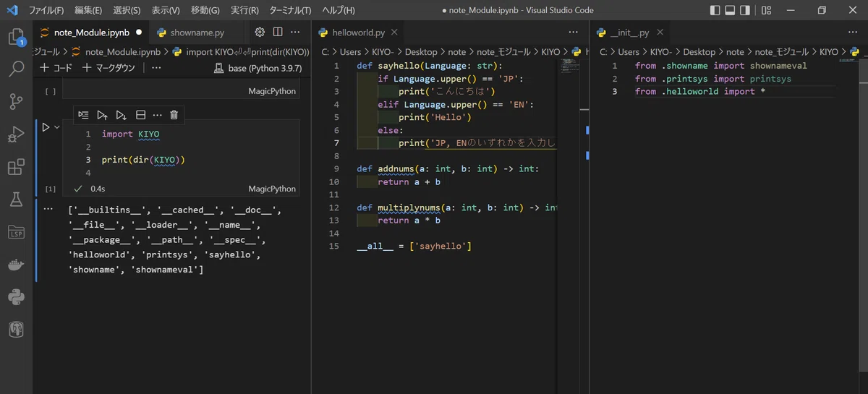Open the Search view in activity bar
This screenshot has height=394, width=868.
[16, 69]
